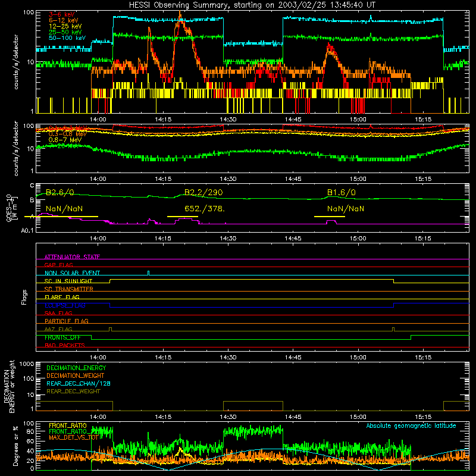Select the green 25-50 keV legend label
476x476 pixels.
[x=65, y=32]
